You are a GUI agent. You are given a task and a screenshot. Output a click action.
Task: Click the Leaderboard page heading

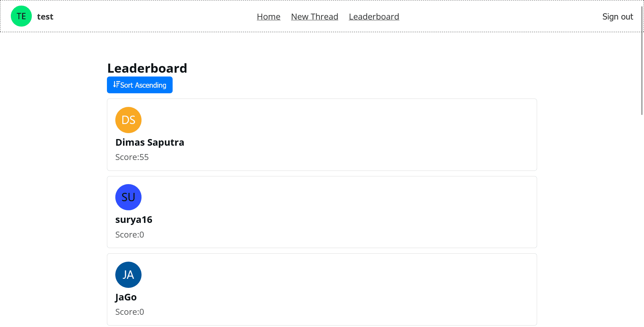click(x=147, y=68)
